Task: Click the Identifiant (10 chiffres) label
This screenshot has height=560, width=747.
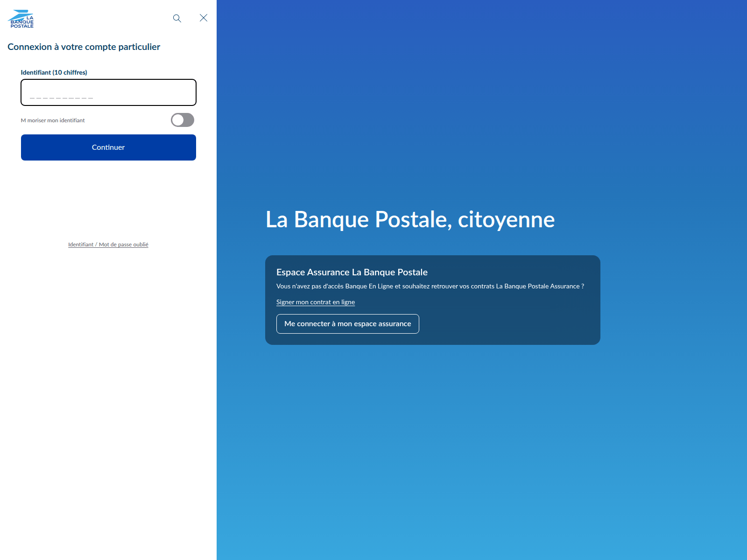Action: click(x=54, y=72)
